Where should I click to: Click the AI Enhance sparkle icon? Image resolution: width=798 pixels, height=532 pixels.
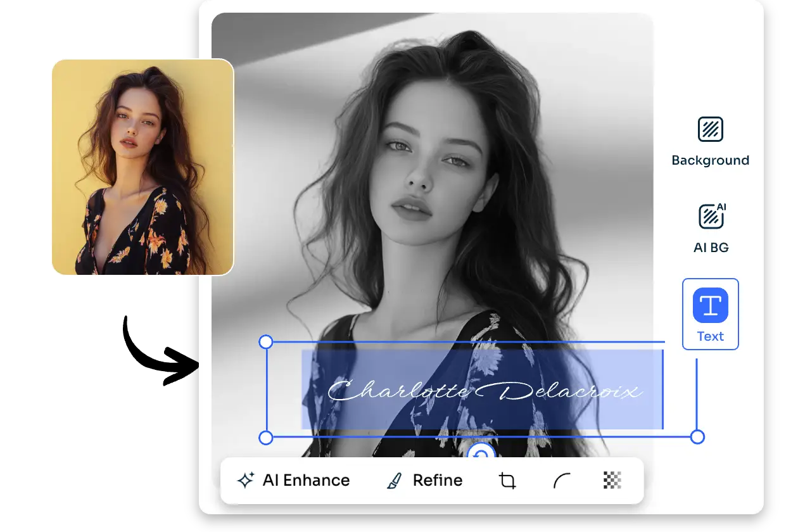245,481
